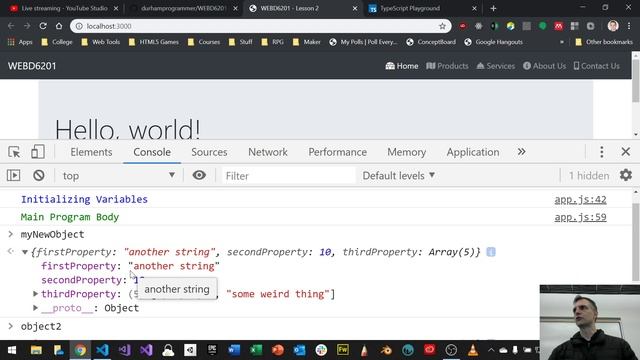Viewport: 640px width, 360px height.
Task: Show console sidebar panel icon
Action: coord(13,176)
